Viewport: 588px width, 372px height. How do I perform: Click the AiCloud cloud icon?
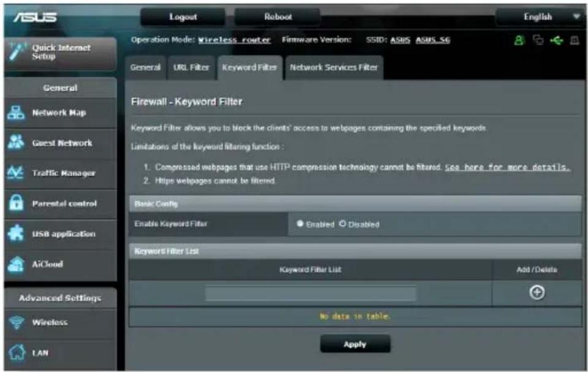tap(16, 264)
